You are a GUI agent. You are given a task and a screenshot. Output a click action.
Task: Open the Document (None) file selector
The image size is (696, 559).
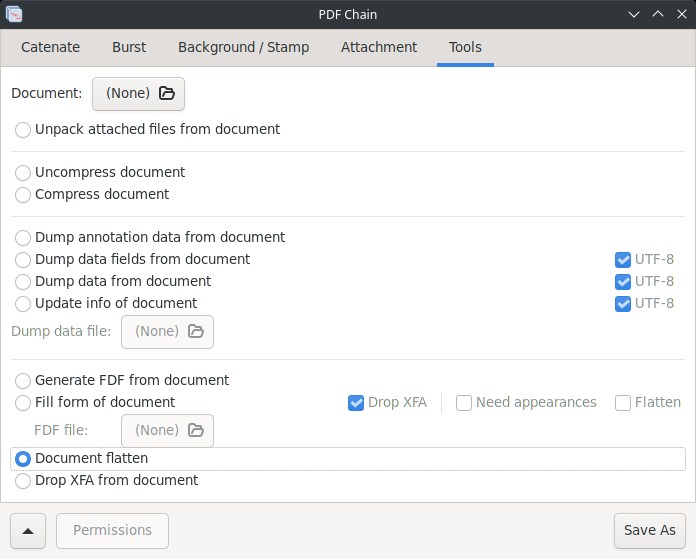click(138, 94)
